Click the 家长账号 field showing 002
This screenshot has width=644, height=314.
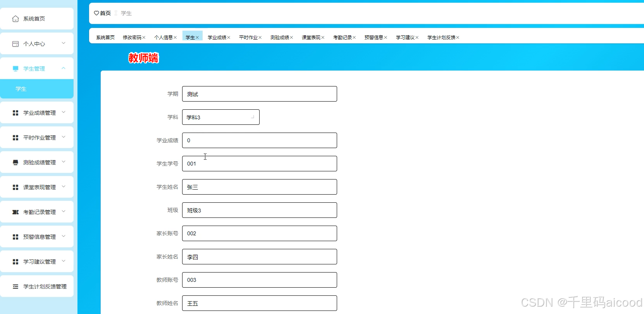(x=260, y=233)
